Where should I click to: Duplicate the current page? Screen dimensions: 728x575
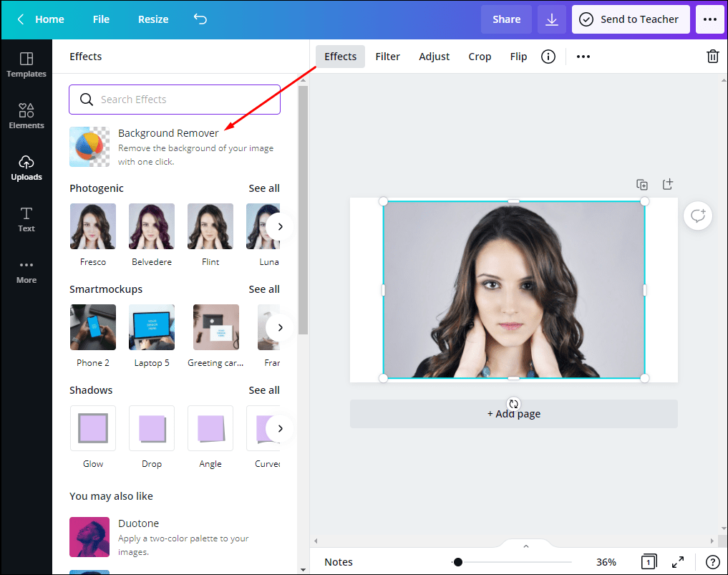tap(642, 184)
